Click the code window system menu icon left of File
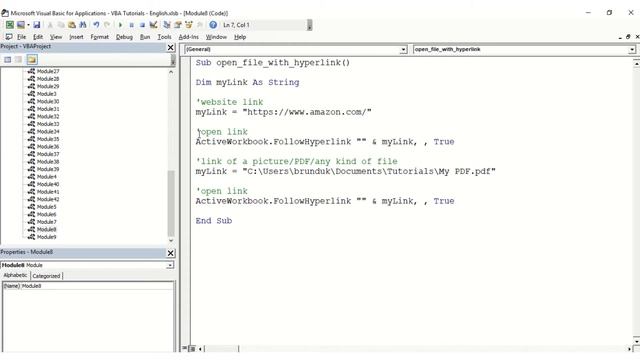The height and width of the screenshot is (360, 640). coord(9,37)
